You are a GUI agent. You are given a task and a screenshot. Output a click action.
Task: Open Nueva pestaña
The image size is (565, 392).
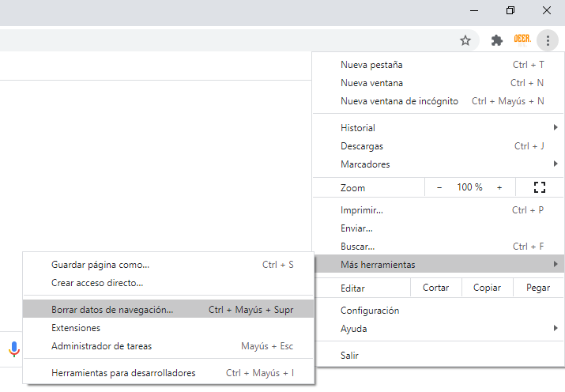438,65
